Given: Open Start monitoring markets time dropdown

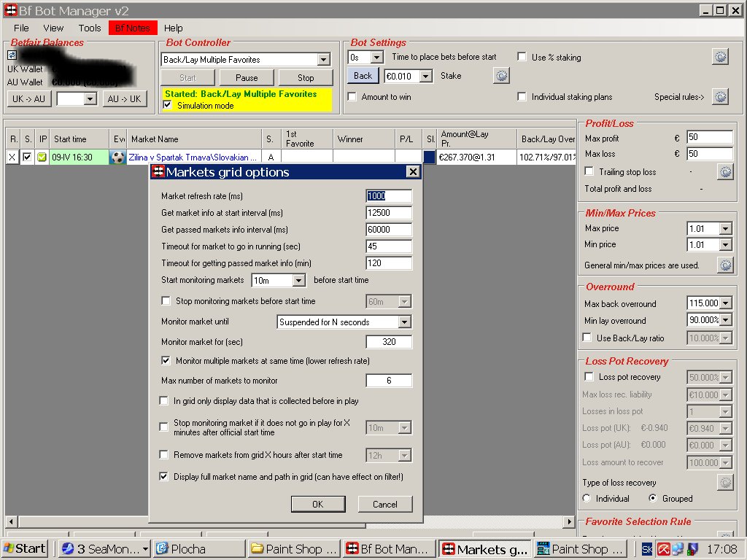Looking at the screenshot, I should point(298,280).
